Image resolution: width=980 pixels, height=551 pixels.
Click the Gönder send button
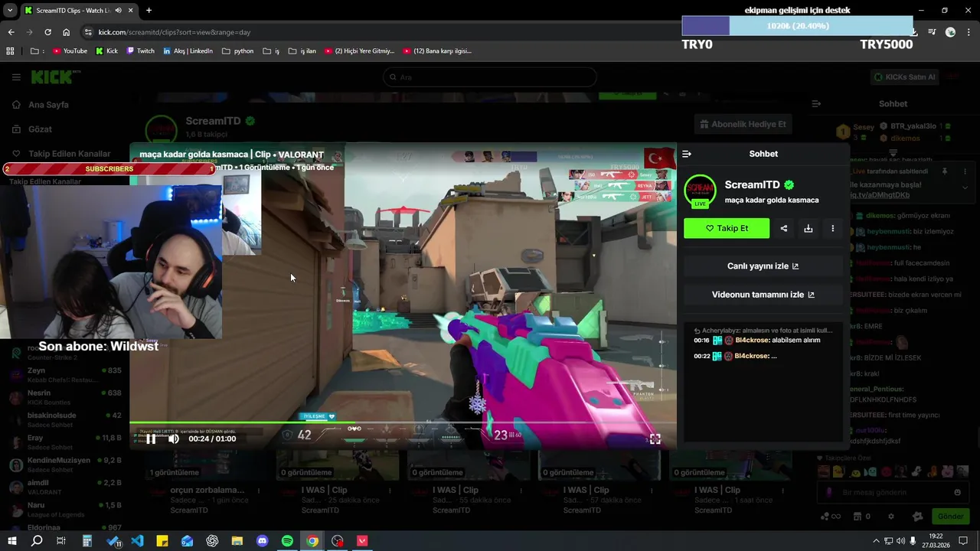950,517
